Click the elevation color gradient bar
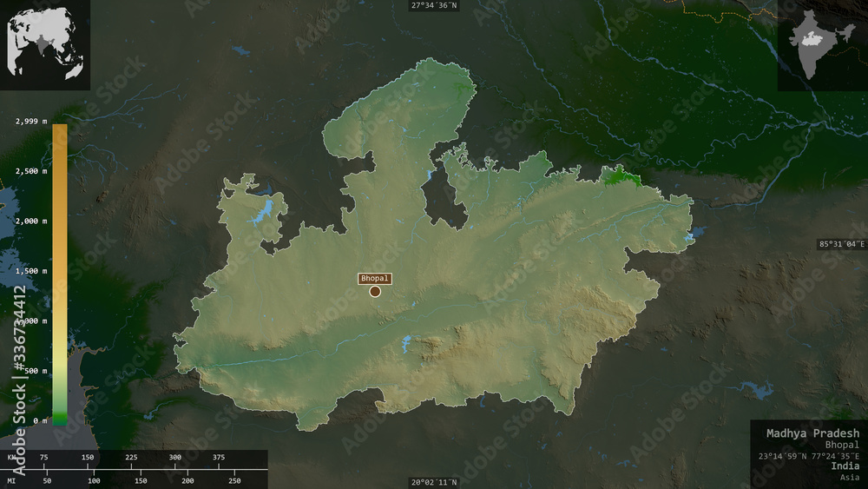 60,274
